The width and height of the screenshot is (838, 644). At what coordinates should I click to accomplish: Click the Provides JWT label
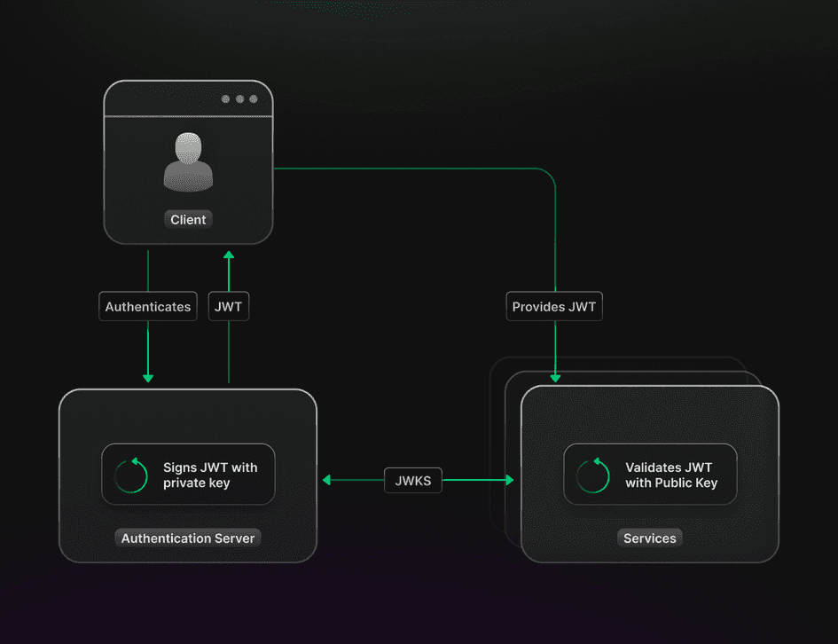pyautogui.click(x=554, y=307)
